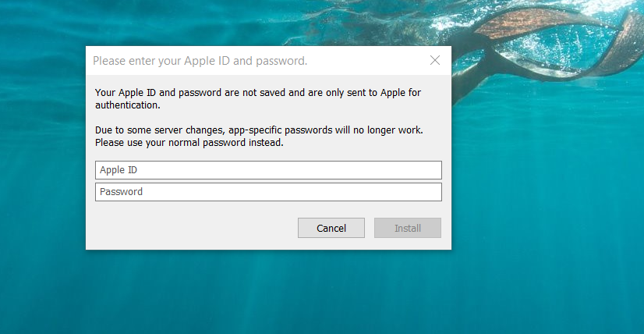Click the Apple ID input field
Screen dimensions: 644x334
click(268, 170)
